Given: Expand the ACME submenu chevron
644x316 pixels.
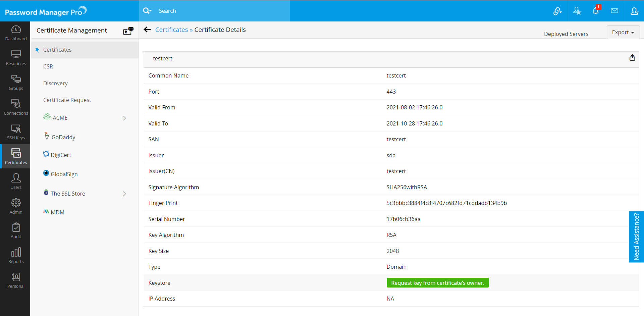Looking at the screenshot, I should tap(124, 118).
